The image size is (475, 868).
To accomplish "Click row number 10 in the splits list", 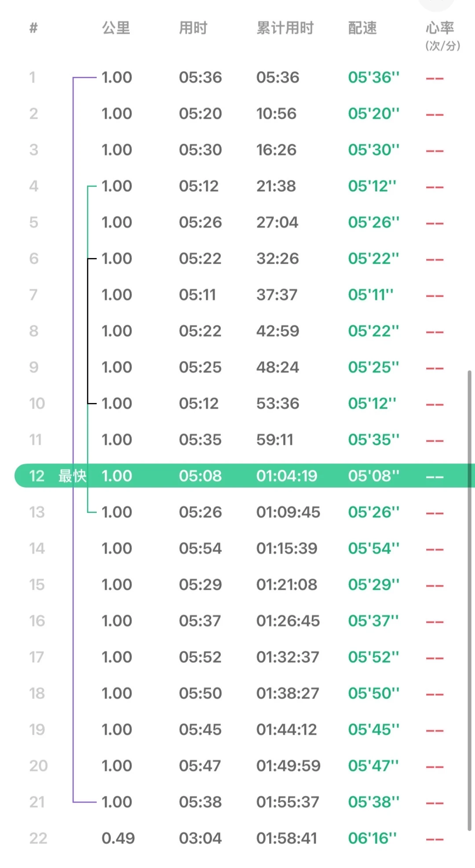I will click(37, 403).
